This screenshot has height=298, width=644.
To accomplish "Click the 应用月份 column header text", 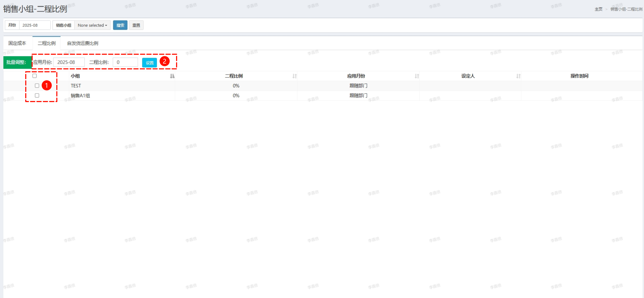I will pyautogui.click(x=356, y=76).
